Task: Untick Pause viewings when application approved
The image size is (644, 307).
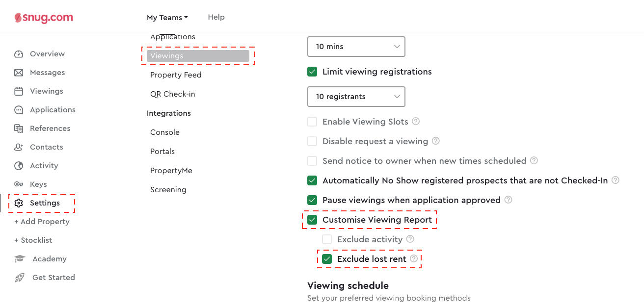Action: click(312, 200)
